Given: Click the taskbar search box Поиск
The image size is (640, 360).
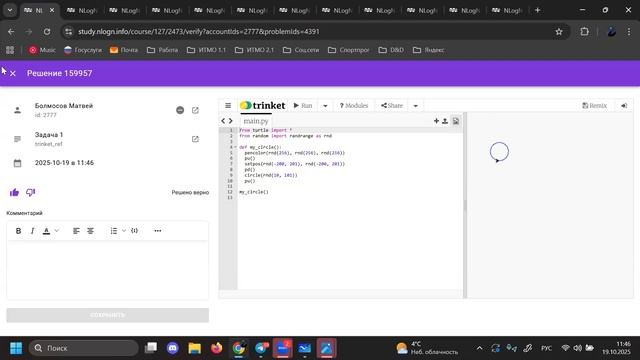Looking at the screenshot, I should pos(84,348).
